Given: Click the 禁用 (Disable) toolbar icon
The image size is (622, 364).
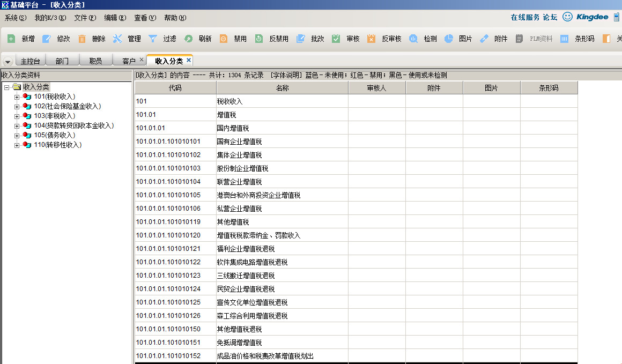Looking at the screenshot, I should (224, 39).
